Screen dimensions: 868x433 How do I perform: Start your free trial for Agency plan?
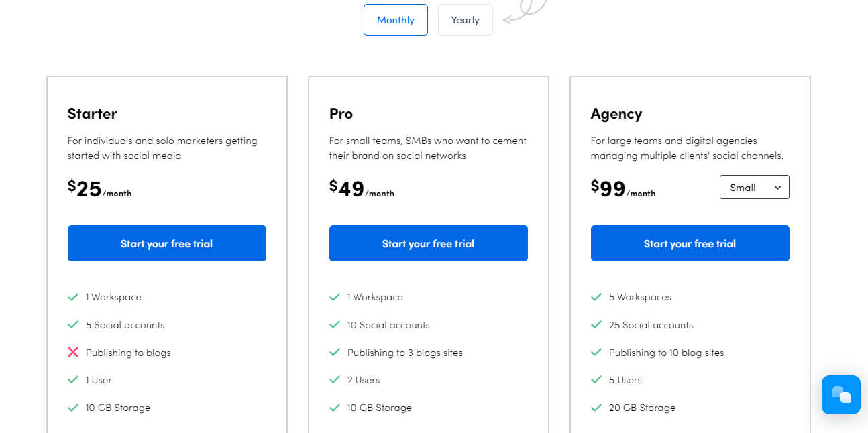pos(690,243)
